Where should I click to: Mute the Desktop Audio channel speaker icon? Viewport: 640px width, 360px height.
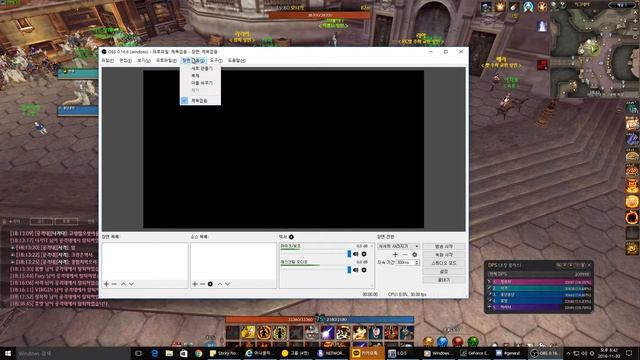pyautogui.click(x=356, y=270)
